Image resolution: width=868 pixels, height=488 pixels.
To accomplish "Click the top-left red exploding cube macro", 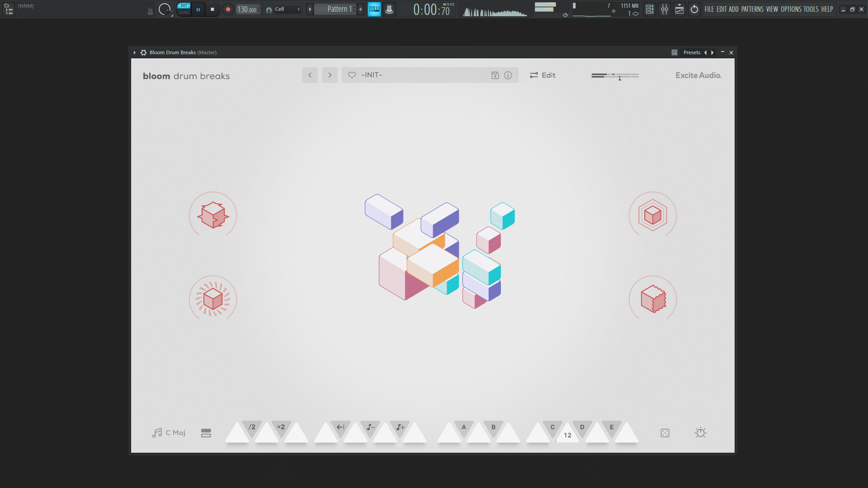I will pos(213,215).
